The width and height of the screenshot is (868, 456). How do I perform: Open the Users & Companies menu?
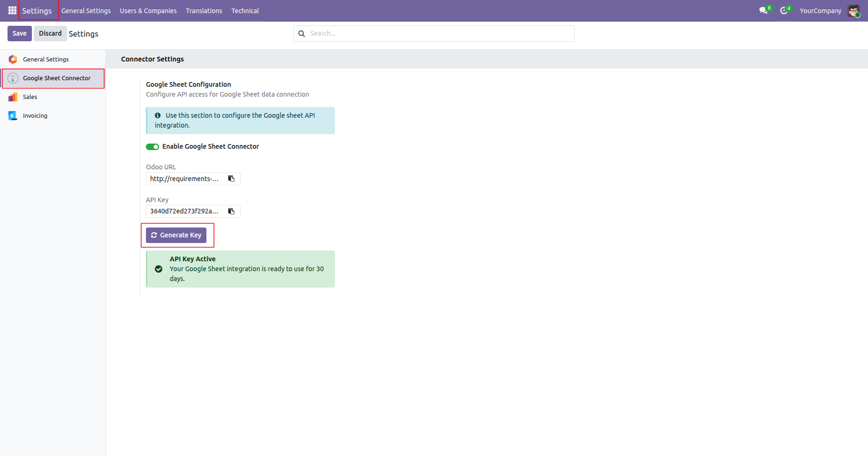pos(148,10)
